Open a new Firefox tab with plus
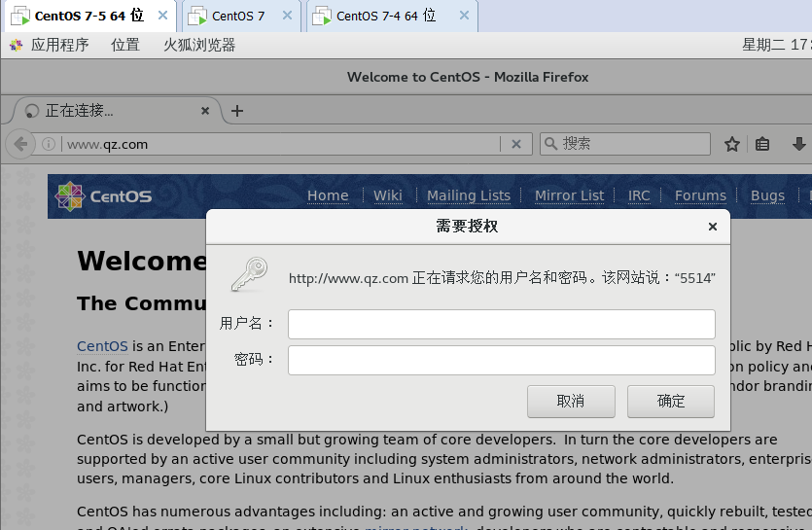Viewport: 812px width, 530px height. [237, 111]
